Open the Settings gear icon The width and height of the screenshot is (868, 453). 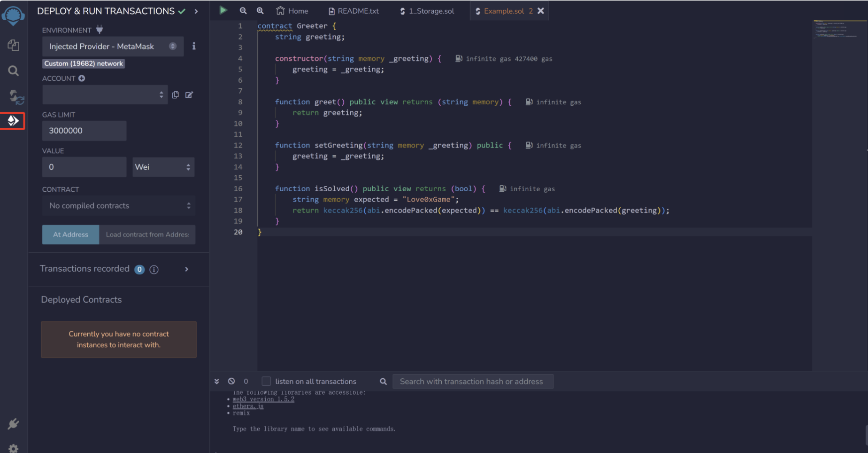(x=13, y=448)
